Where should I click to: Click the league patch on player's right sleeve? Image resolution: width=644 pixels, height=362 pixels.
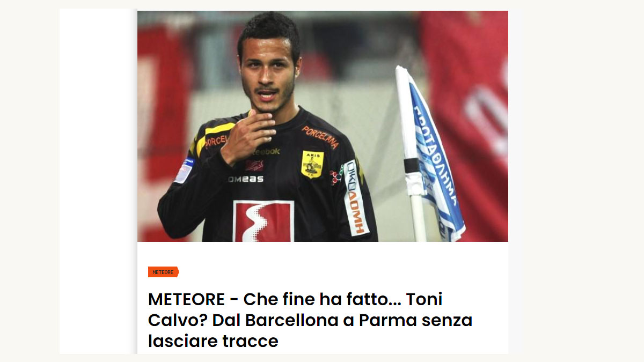tap(184, 170)
